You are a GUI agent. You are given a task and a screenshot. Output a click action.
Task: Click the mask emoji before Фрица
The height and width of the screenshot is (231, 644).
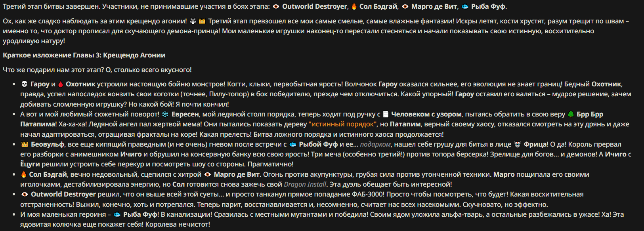[x=518, y=144]
